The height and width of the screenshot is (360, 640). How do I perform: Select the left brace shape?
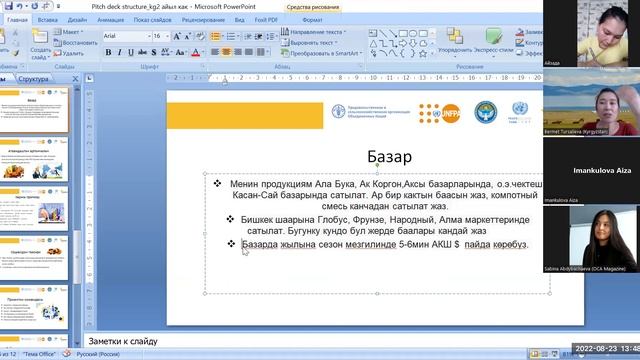403,53
